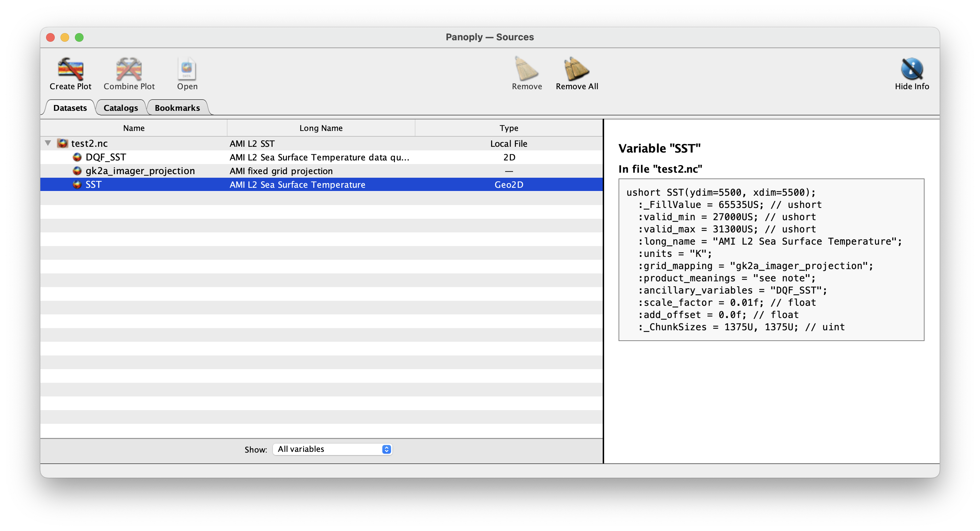Click the Combine Plot icon
980x531 pixels.
pos(129,69)
